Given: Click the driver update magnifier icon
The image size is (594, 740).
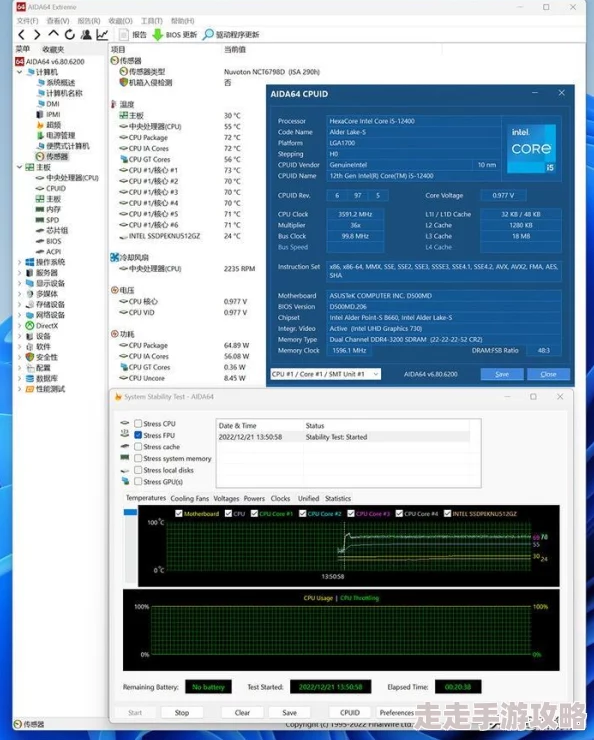Looking at the screenshot, I should 208,34.
